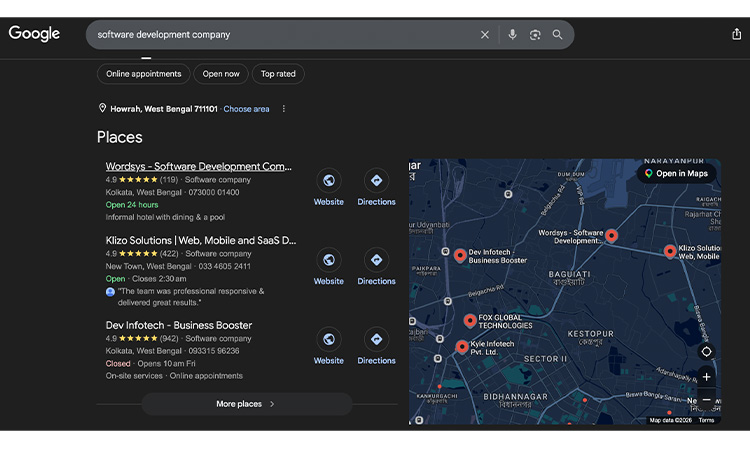Click the 'Map data ©2026' attribution
The height and width of the screenshot is (450, 750).
coord(671,420)
